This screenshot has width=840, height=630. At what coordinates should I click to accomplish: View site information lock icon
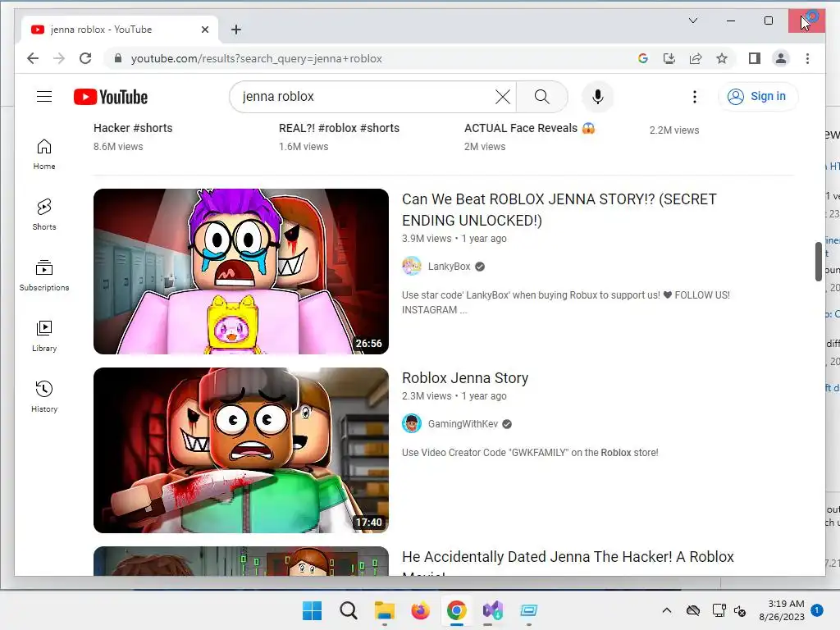point(118,58)
